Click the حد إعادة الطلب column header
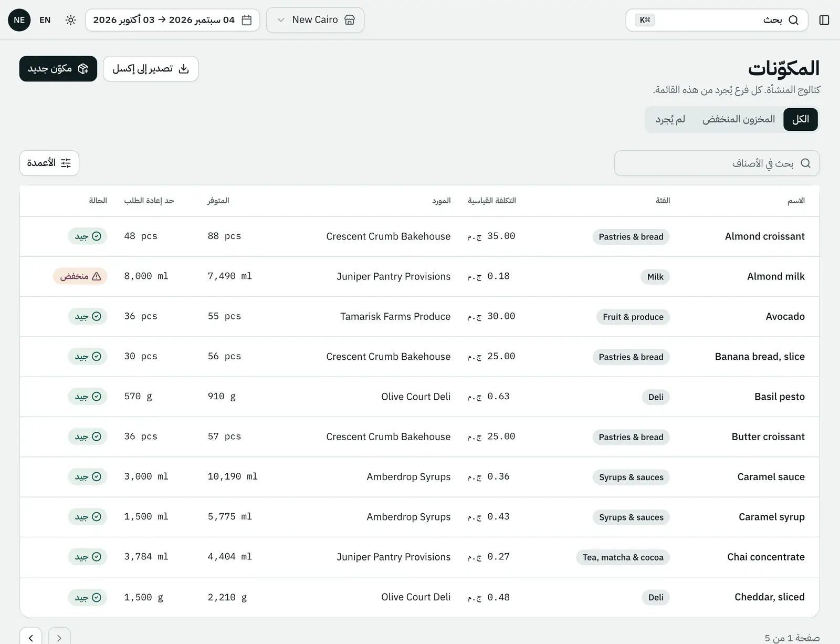840x644 pixels. tap(149, 201)
